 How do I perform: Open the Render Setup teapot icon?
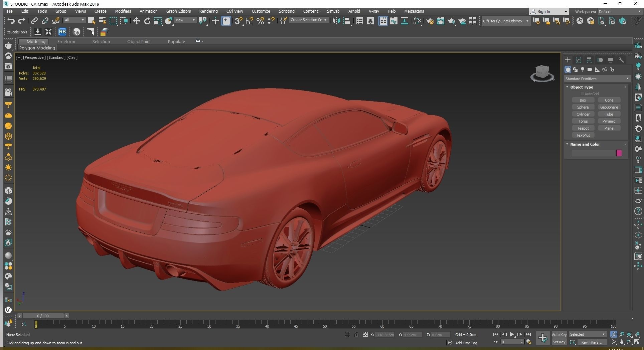coord(430,21)
